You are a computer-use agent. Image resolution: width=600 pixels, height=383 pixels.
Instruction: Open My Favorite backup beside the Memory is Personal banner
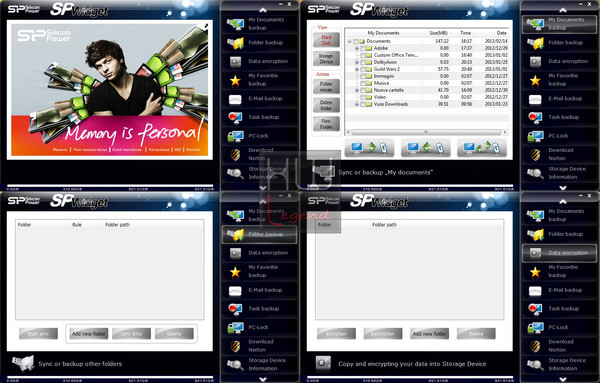tap(260, 80)
